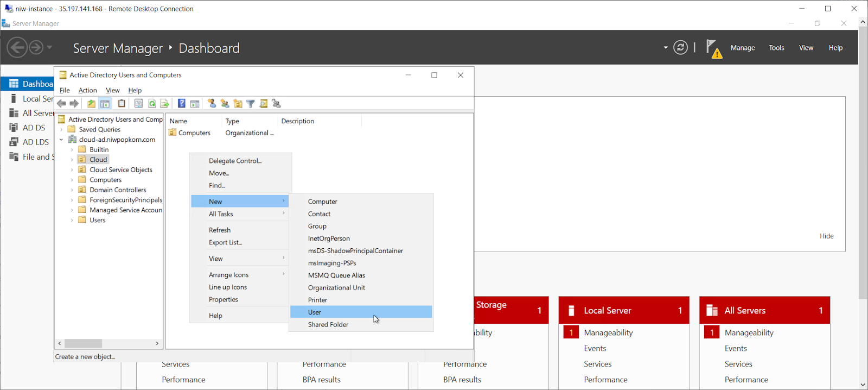Open the Action menu in ADUC
This screenshot has width=868, height=390.
click(87, 90)
